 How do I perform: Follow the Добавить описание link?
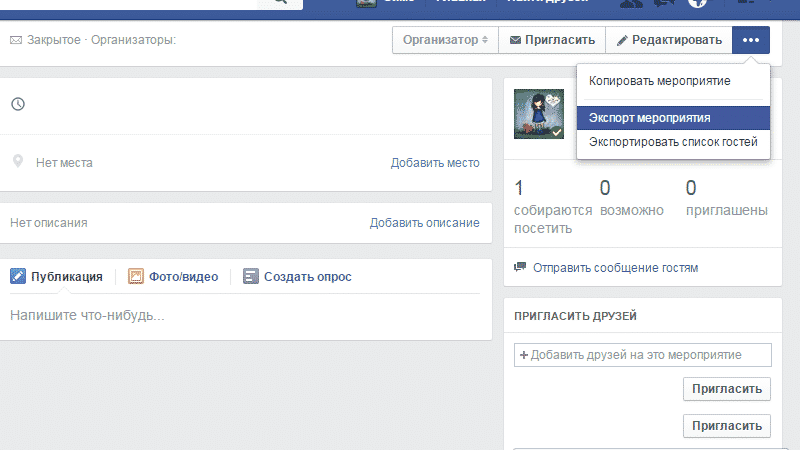424,223
